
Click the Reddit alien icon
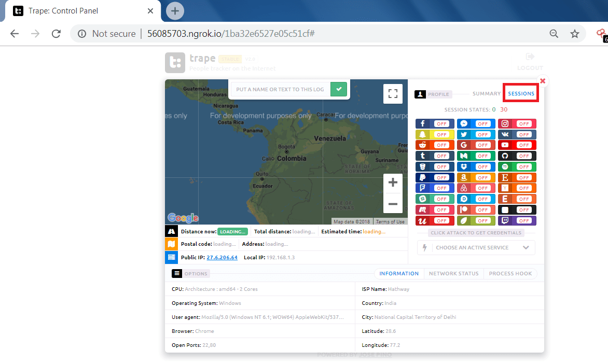pos(423,145)
